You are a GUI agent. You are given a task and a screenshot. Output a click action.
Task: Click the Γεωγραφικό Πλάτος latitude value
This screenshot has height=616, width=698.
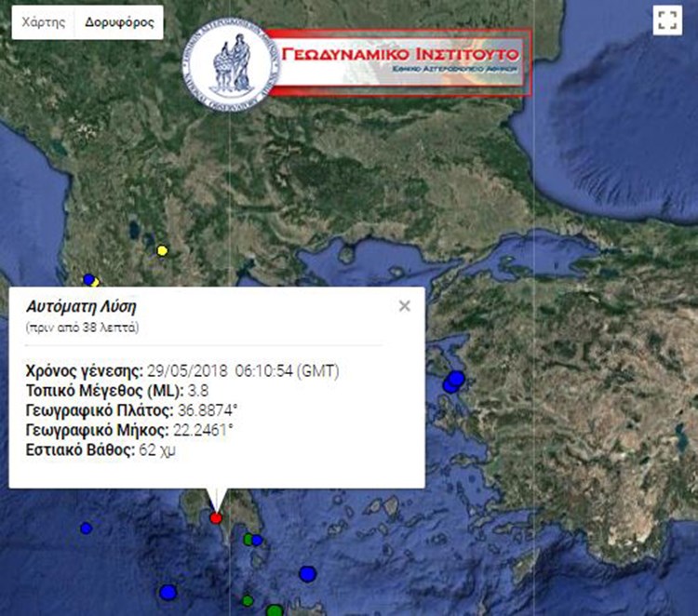point(207,410)
